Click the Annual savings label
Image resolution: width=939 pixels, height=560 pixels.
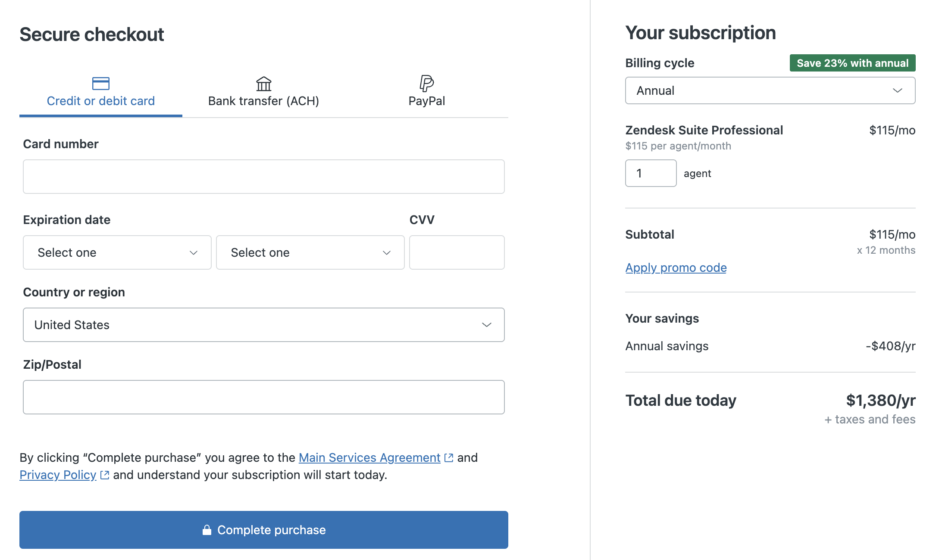(x=667, y=346)
